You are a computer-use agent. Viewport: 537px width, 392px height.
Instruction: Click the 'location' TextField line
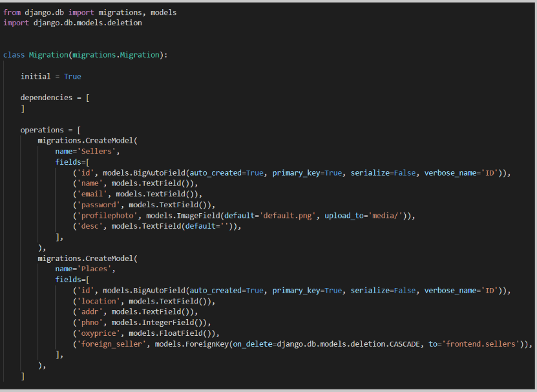point(144,302)
